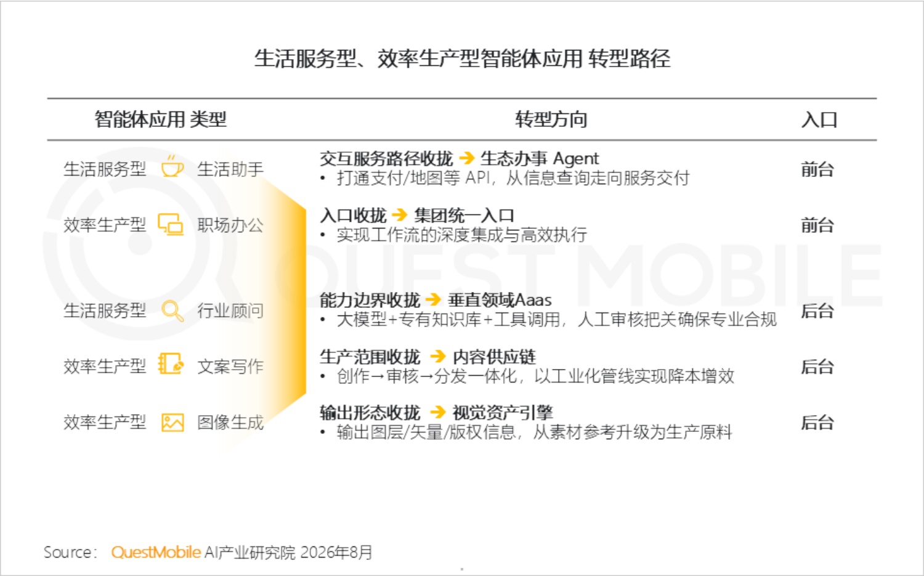Click the heading 交互服务路径收拢
924x576 pixels.
click(x=386, y=159)
